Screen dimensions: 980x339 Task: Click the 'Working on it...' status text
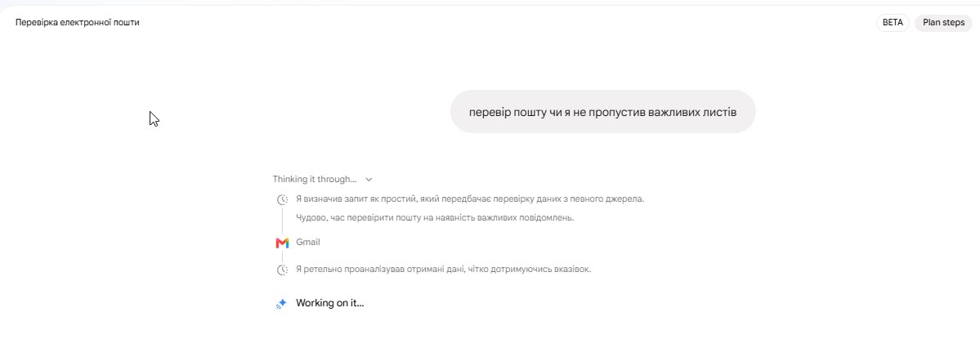(x=330, y=303)
